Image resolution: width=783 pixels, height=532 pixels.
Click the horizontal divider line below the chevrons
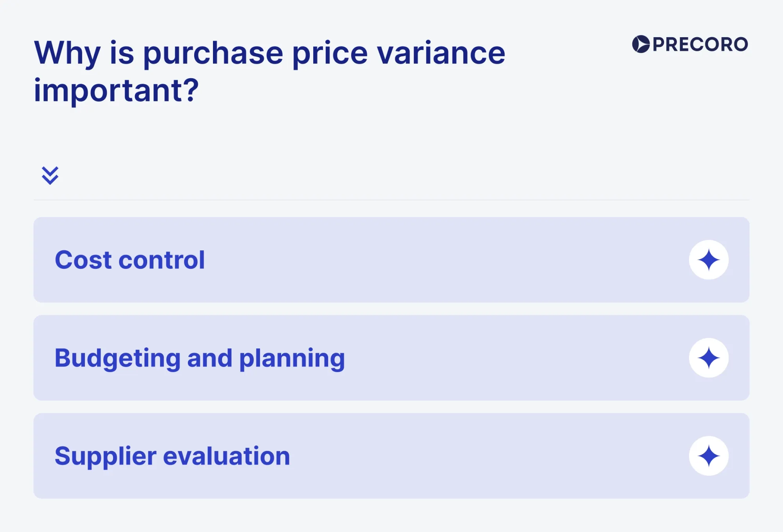coord(391,200)
